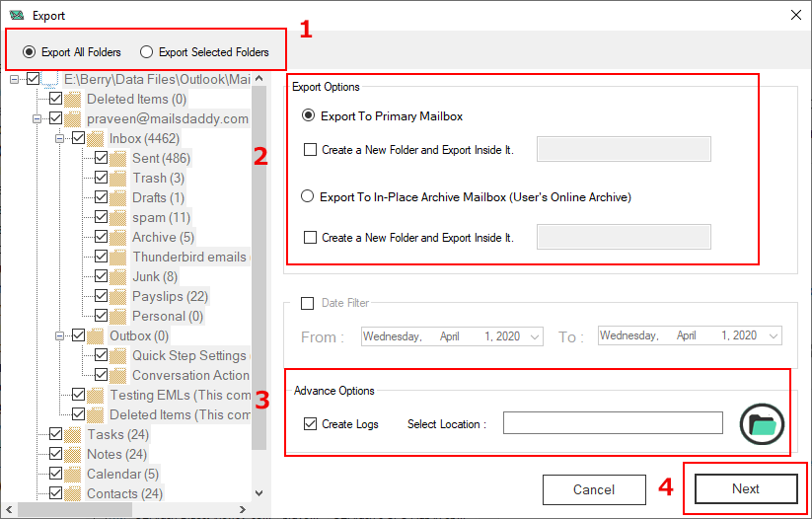Click the Cancel button

pyautogui.click(x=594, y=489)
